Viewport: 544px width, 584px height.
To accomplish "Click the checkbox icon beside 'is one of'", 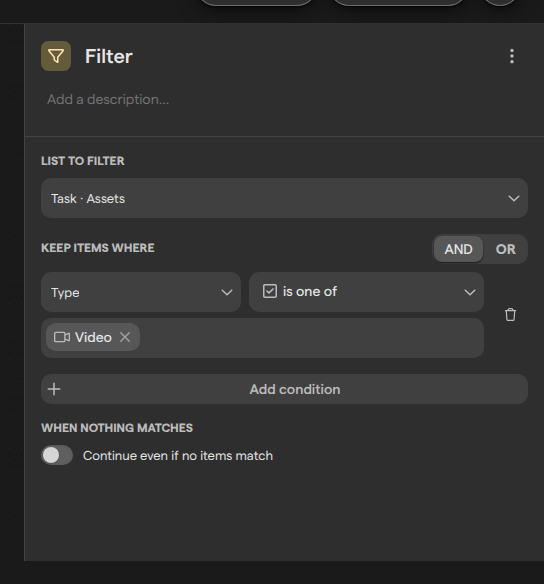I will pyautogui.click(x=270, y=291).
